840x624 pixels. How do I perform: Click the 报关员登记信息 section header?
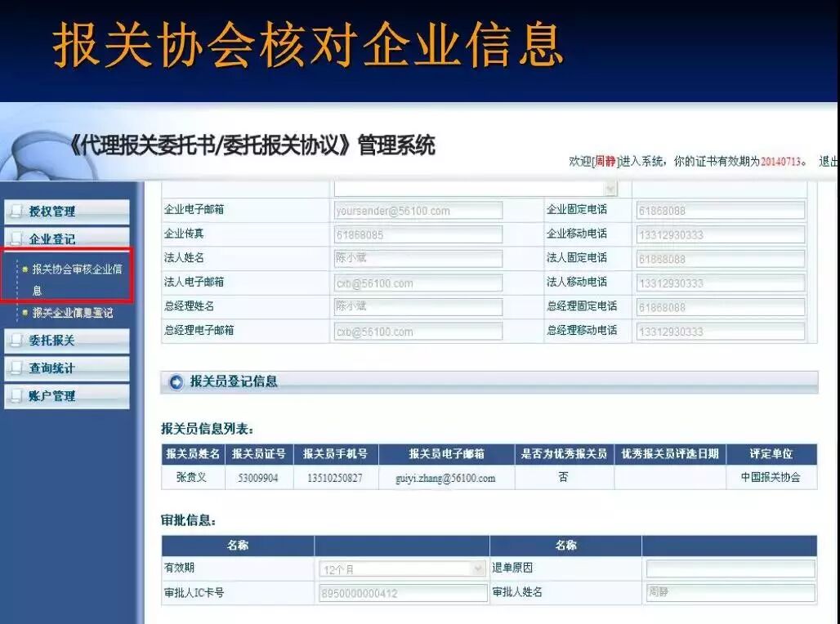click(x=489, y=382)
